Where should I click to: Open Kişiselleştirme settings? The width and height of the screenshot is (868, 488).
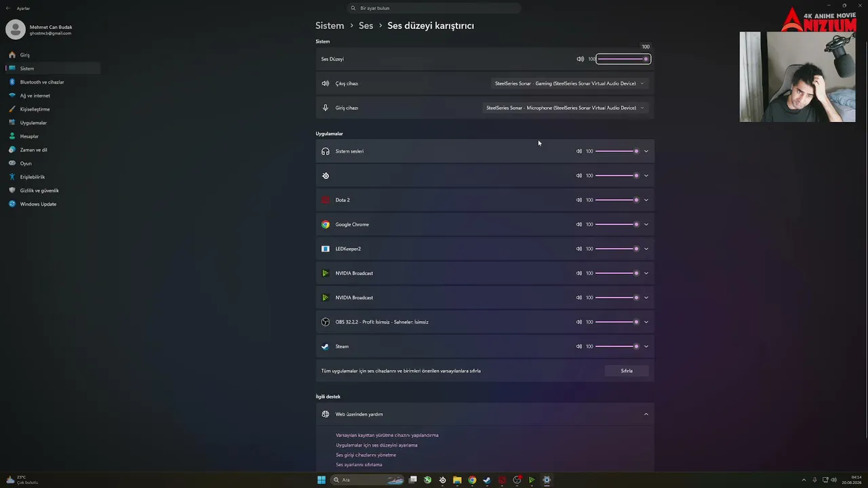[53, 109]
